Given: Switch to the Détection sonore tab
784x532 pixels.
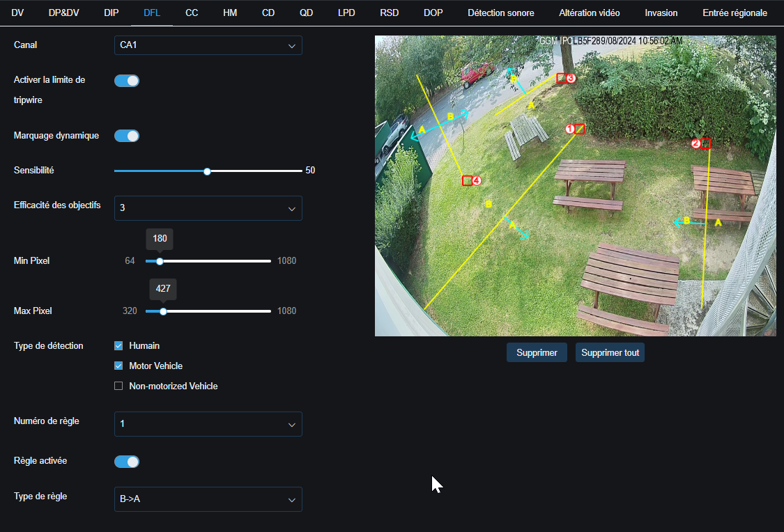Looking at the screenshot, I should 500,13.
